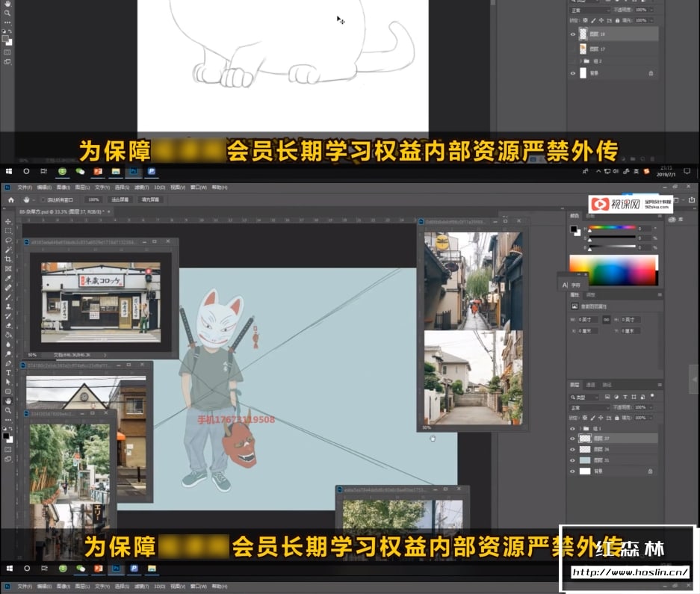Open 正常 blend mode dropdown above 图层 18

(x=590, y=10)
